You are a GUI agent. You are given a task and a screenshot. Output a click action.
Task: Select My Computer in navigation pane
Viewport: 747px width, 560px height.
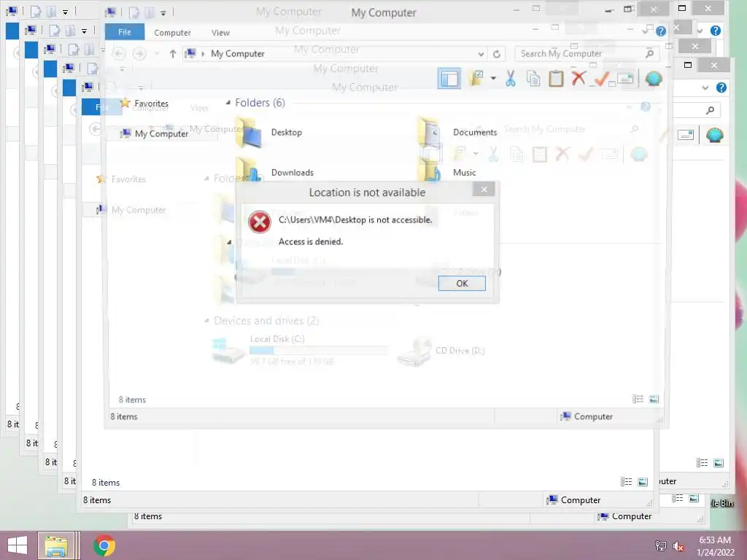click(161, 134)
